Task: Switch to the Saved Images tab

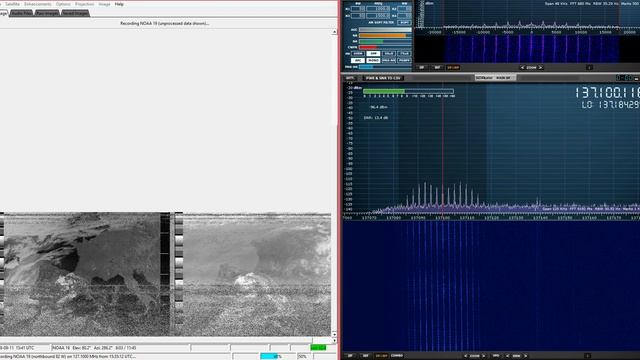Action: (x=76, y=13)
